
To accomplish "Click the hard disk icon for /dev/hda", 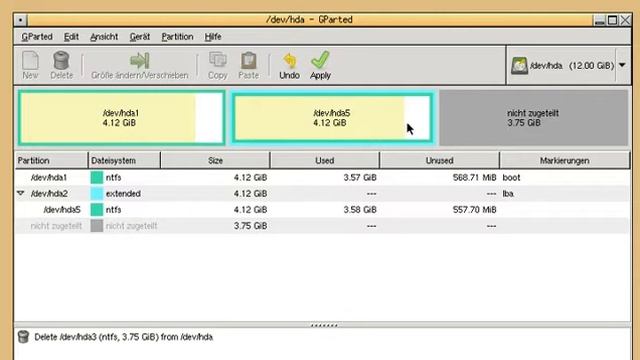I will point(519,65).
